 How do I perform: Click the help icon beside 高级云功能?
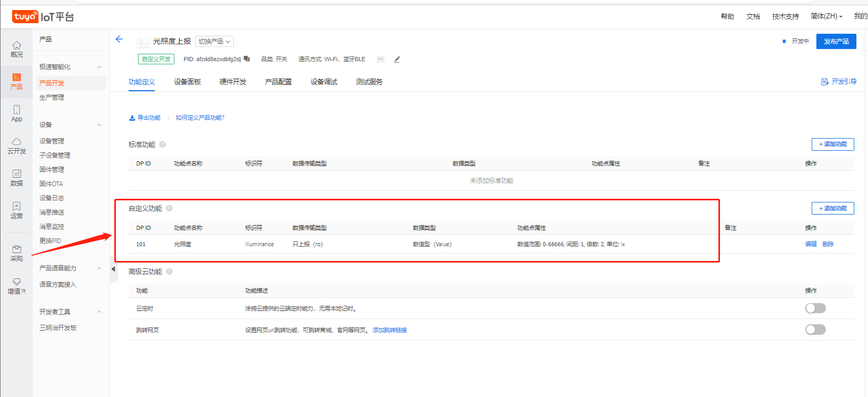[170, 272]
